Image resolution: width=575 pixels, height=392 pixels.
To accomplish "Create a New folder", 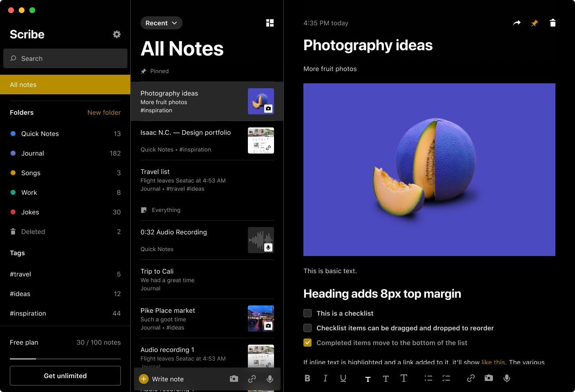I will (104, 112).
